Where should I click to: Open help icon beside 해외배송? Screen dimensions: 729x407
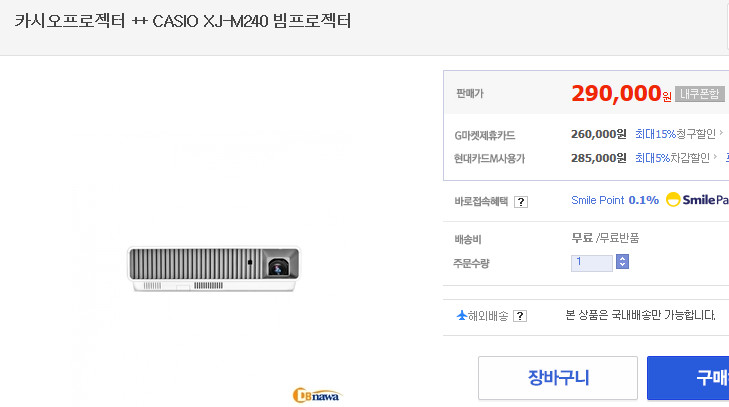520,316
